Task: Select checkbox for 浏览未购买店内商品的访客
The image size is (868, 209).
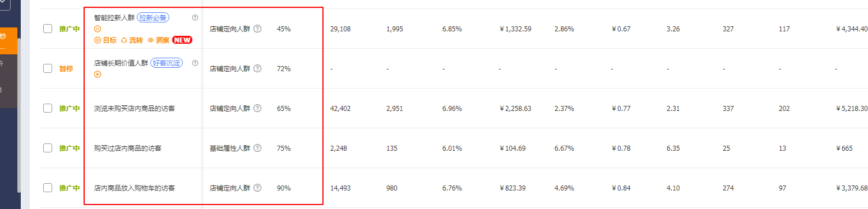Action: coord(48,108)
